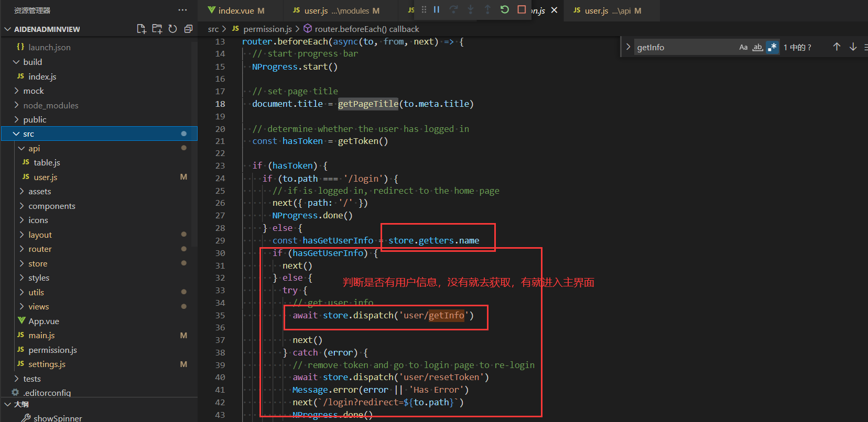This screenshot has height=422, width=868.
Task: Close the active editor tab
Action: tap(554, 10)
